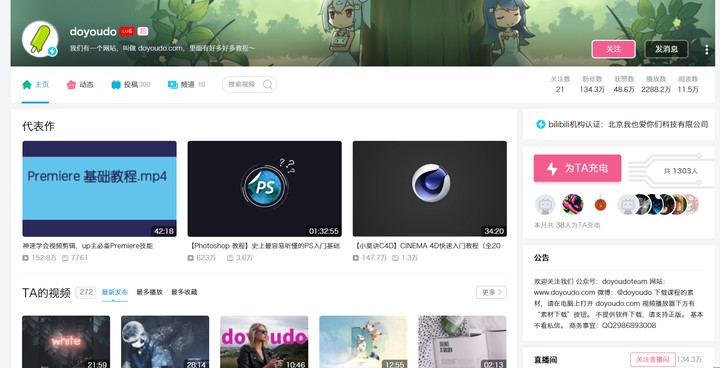Click the play count icon under C4D video
The height and width of the screenshot is (368, 720).
[356, 258]
